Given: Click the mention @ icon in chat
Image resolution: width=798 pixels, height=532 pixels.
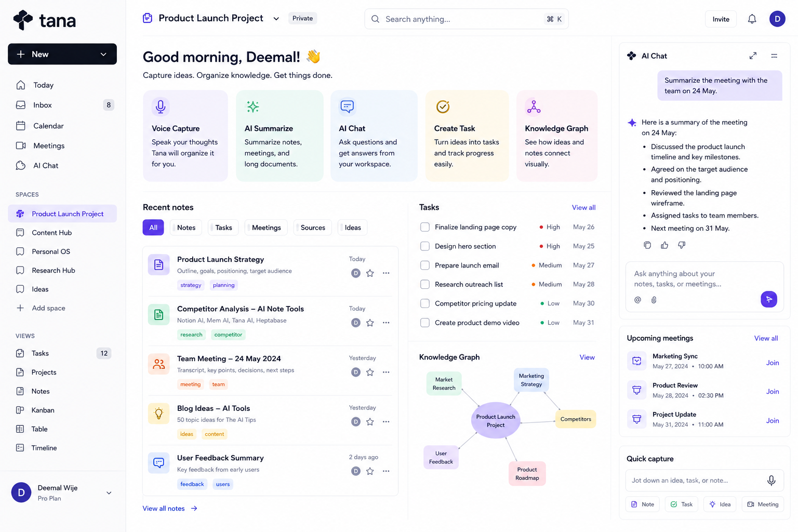Looking at the screenshot, I should (x=637, y=300).
